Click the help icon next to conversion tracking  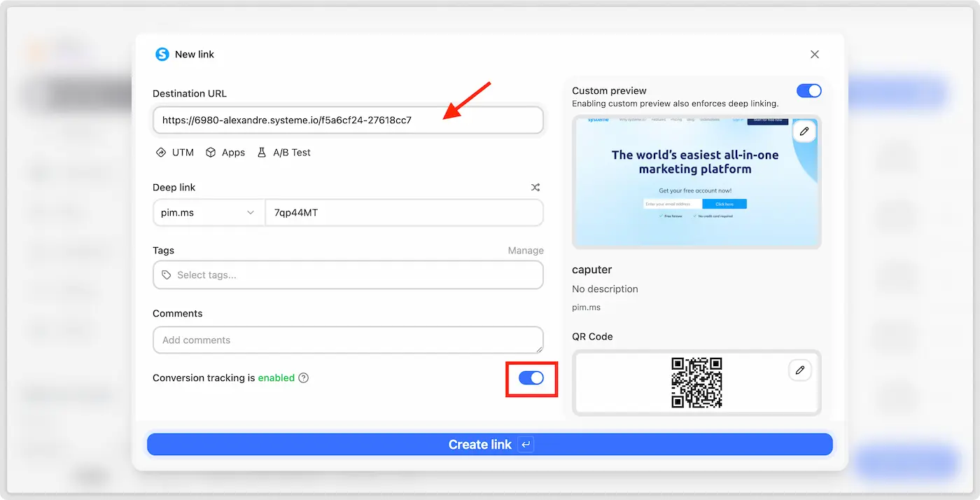pyautogui.click(x=303, y=378)
